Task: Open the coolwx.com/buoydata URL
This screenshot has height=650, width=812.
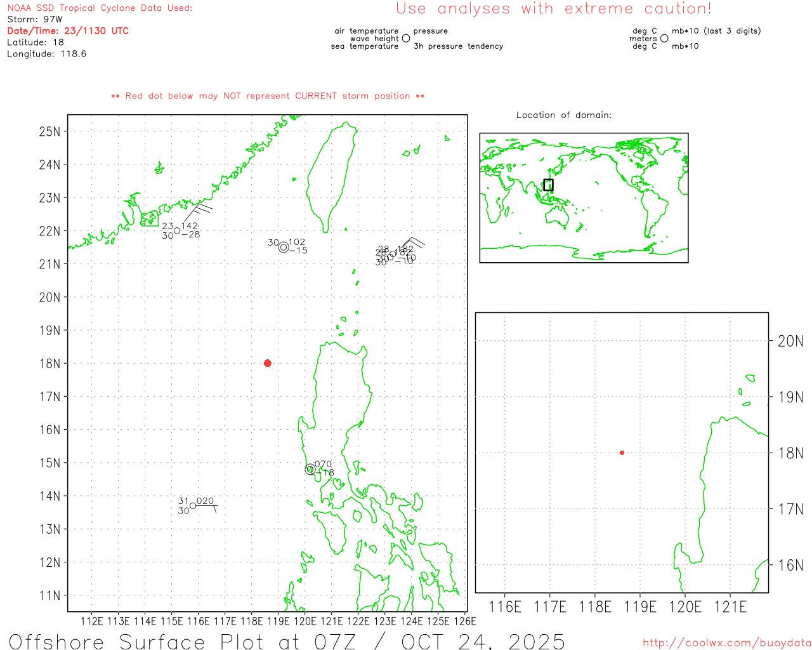Action: click(x=727, y=643)
